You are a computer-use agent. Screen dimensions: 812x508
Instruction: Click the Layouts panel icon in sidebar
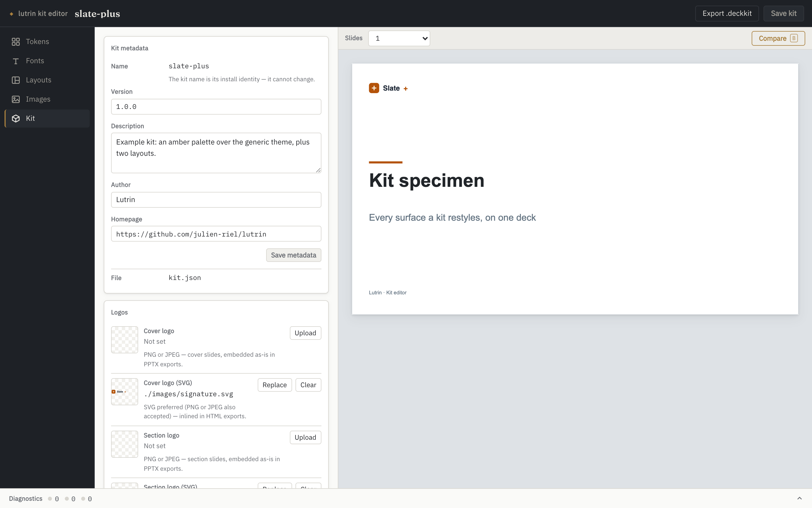pos(16,80)
